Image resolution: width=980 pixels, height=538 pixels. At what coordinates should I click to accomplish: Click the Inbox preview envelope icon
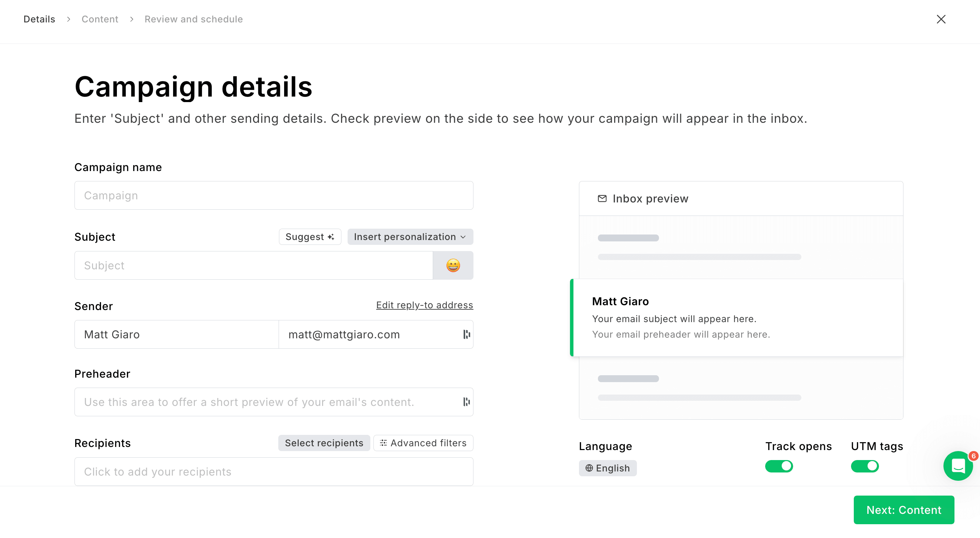click(x=602, y=199)
